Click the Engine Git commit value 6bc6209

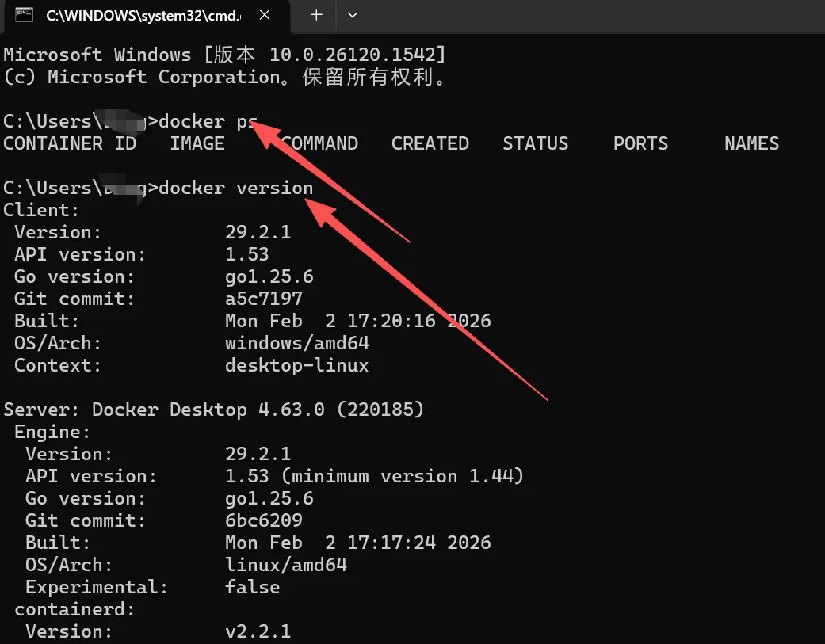coord(264,521)
